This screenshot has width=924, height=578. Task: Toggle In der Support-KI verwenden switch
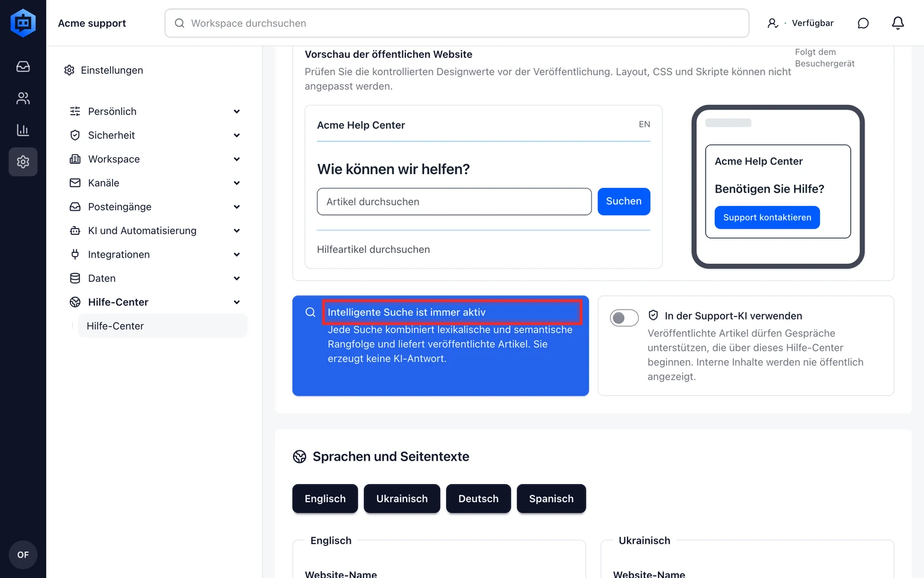[624, 318]
